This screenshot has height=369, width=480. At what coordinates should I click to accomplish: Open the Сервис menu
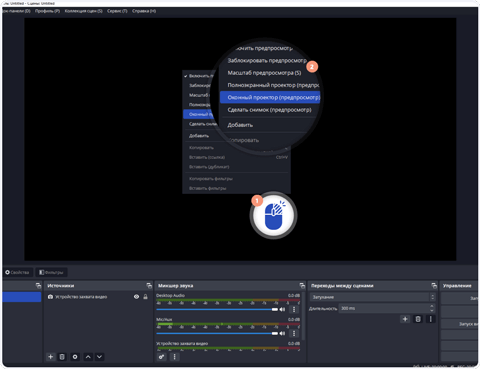pos(117,11)
